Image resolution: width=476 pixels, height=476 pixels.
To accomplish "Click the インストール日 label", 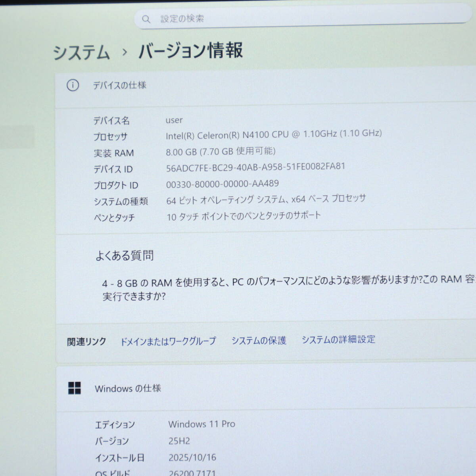I will point(120,458).
